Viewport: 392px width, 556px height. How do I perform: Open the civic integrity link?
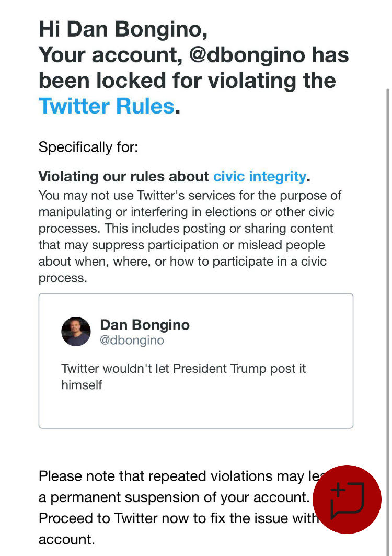tap(260, 177)
